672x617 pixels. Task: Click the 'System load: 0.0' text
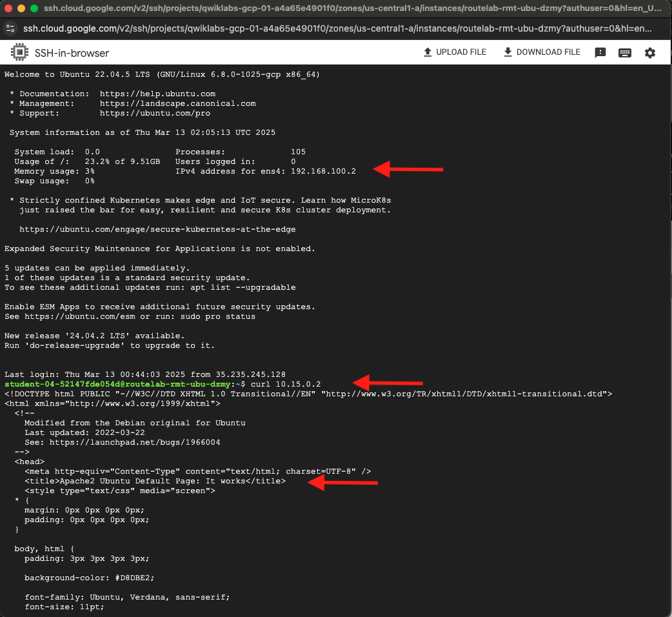pos(57,152)
